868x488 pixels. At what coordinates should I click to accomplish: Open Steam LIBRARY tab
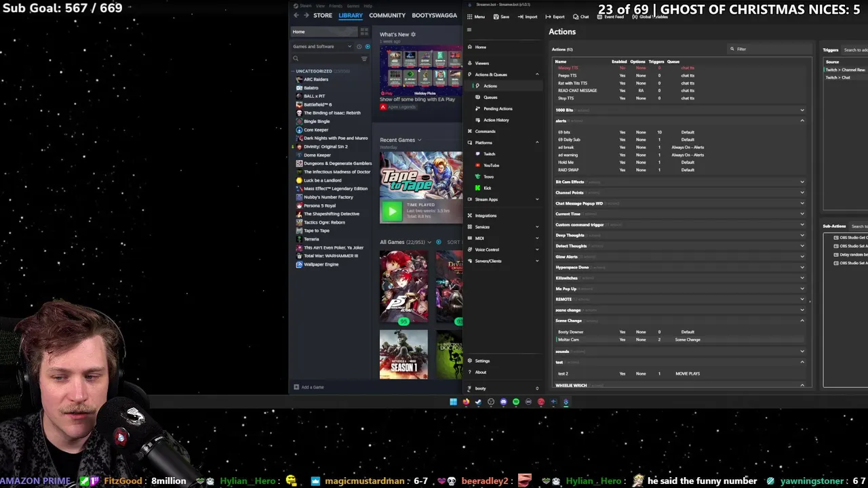(351, 15)
